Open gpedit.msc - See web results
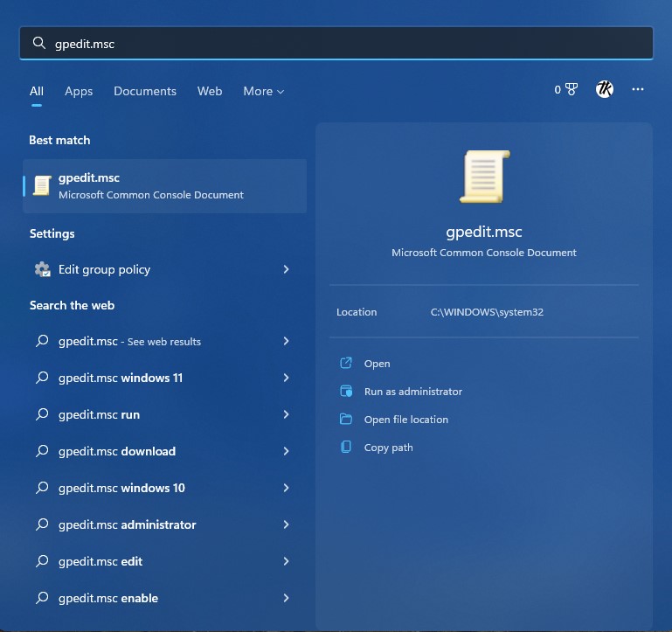This screenshot has height=632, width=672. [x=165, y=341]
